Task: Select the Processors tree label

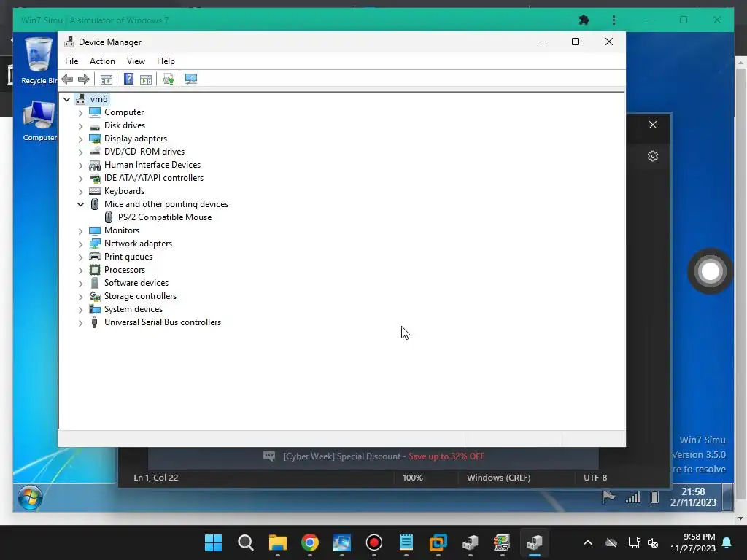Action: click(125, 270)
